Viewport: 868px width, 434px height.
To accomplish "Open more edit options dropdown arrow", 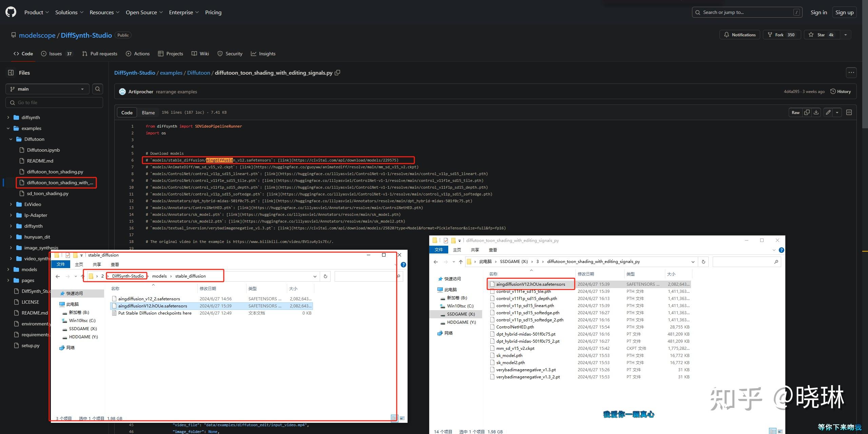I will point(837,112).
